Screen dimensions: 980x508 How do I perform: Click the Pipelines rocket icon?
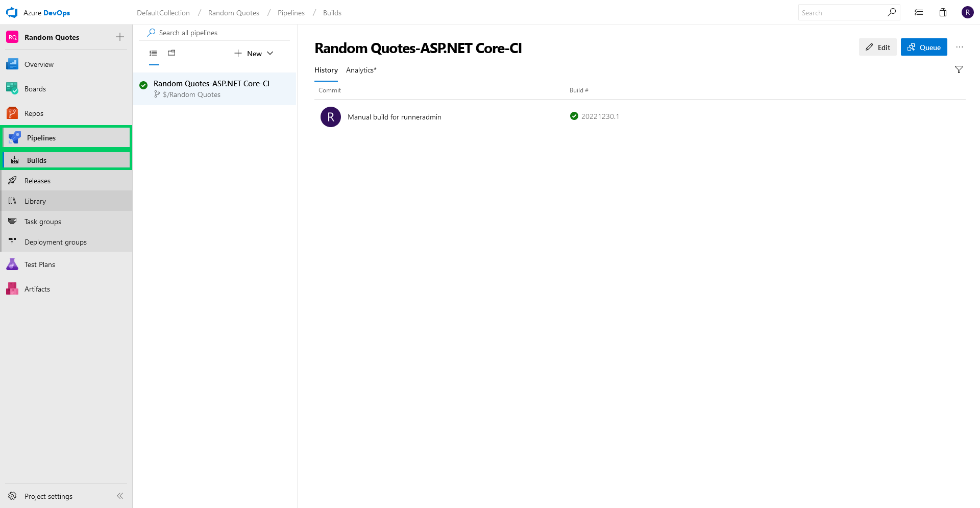[15, 137]
